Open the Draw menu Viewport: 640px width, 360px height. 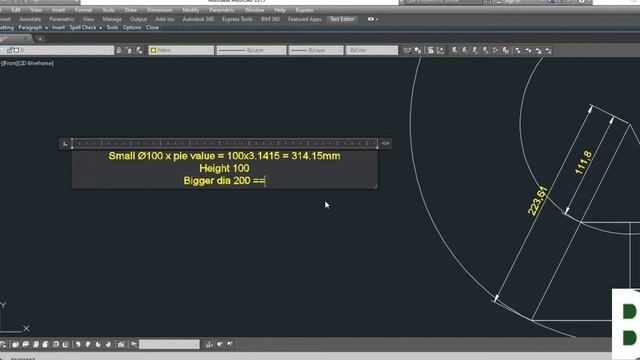(131, 10)
